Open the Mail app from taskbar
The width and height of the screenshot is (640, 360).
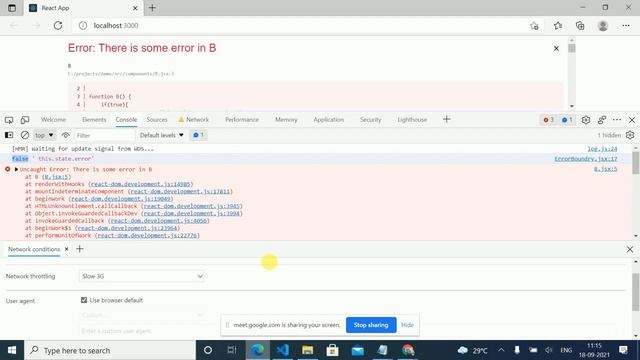(x=358, y=350)
